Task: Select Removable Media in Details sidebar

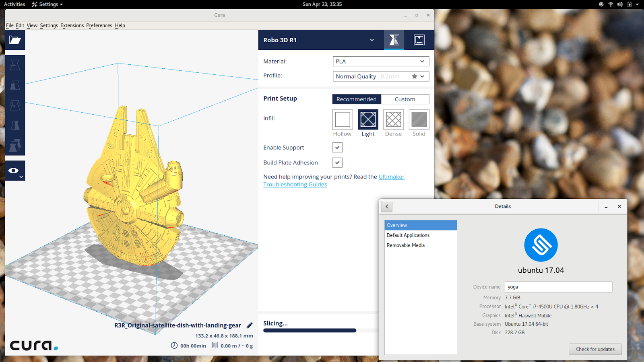Action: [421, 245]
